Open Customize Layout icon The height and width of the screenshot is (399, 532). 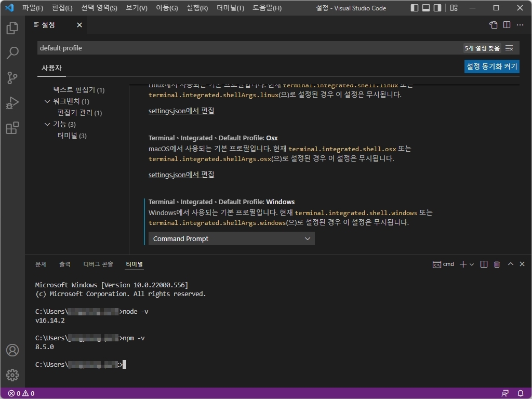point(454,8)
